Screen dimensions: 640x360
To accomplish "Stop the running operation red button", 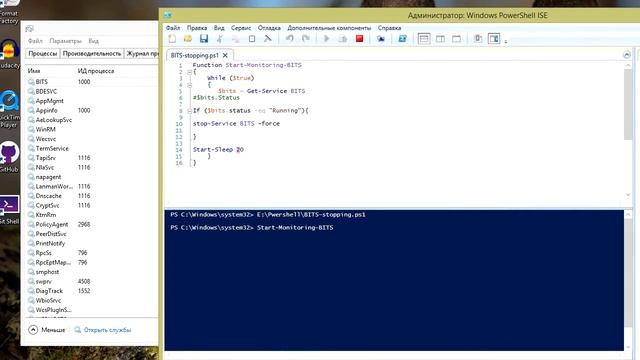I will tap(359, 39).
